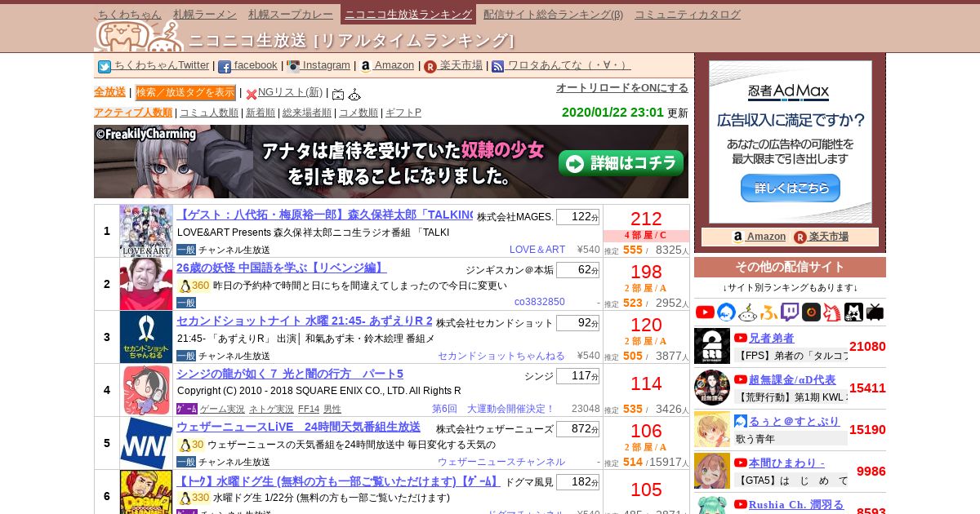Select the orange ふ icon in site row
Image resolution: width=980 pixels, height=514 pixels.
click(x=768, y=312)
